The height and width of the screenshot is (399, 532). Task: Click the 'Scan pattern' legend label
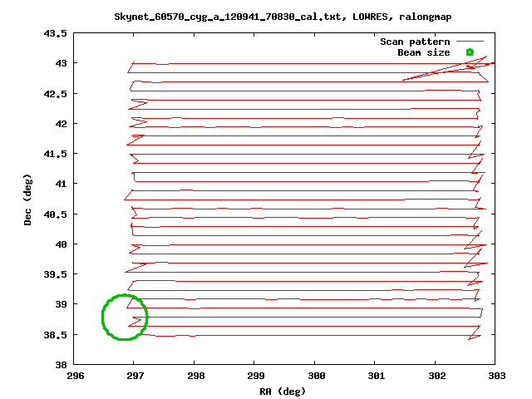click(x=415, y=42)
